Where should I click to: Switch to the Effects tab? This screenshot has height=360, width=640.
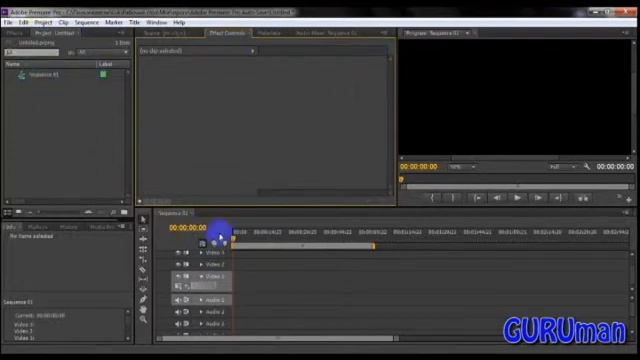coord(15,33)
